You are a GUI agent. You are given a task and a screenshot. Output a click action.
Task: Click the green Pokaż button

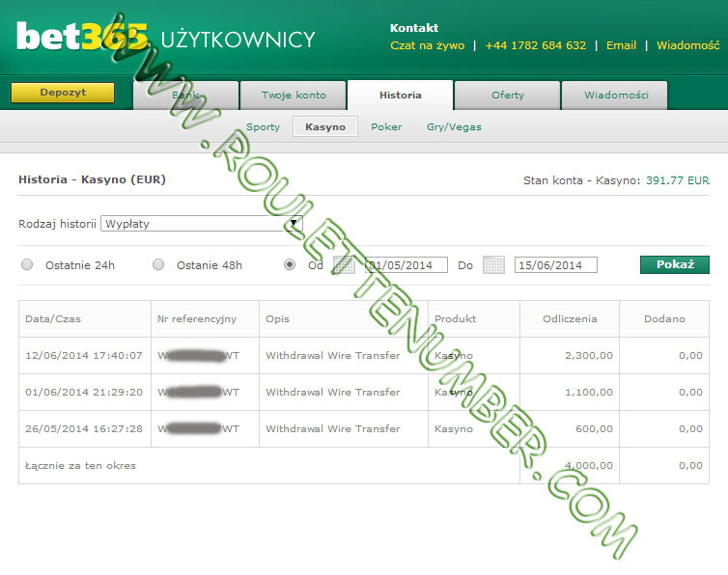pyautogui.click(x=675, y=264)
